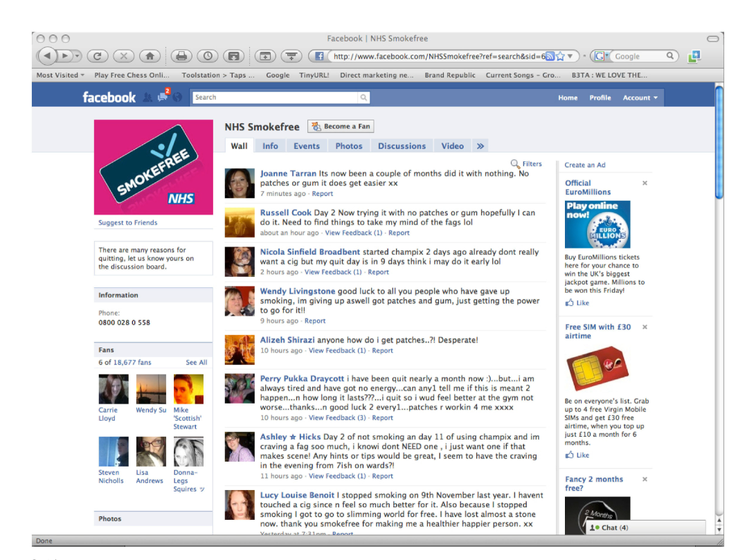756x560 pixels.
Task: Switch to the Photos tab
Action: 349,146
